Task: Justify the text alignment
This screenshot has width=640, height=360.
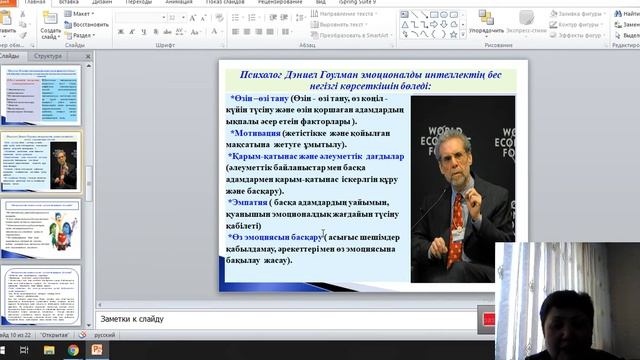Action: point(270,31)
